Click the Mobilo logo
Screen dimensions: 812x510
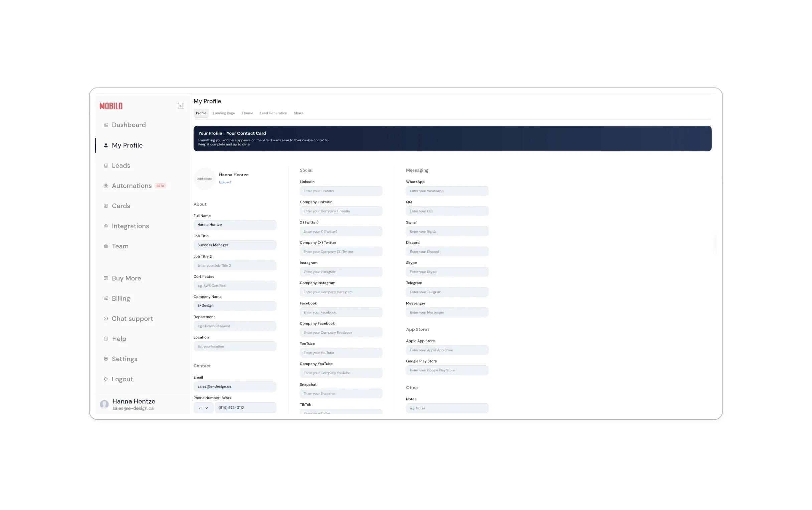point(111,106)
